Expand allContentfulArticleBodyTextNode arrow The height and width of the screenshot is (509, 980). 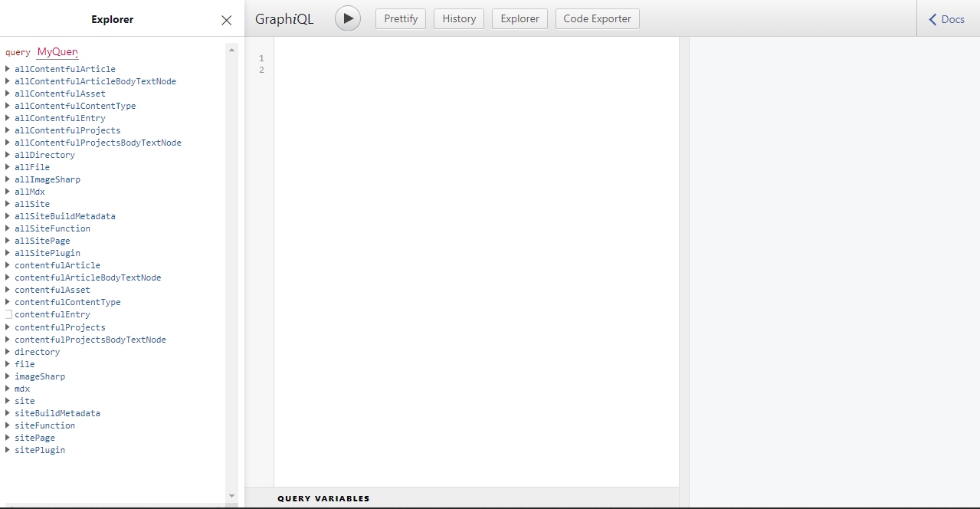pyautogui.click(x=8, y=81)
